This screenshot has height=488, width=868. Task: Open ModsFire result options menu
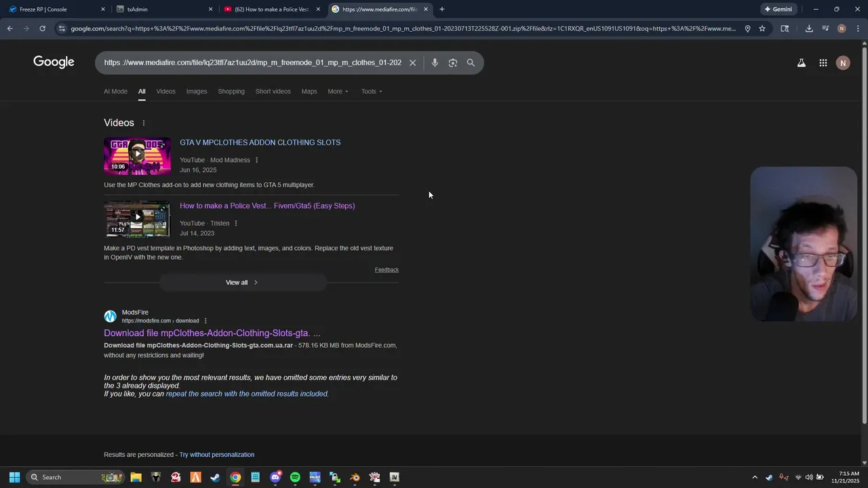coord(205,321)
